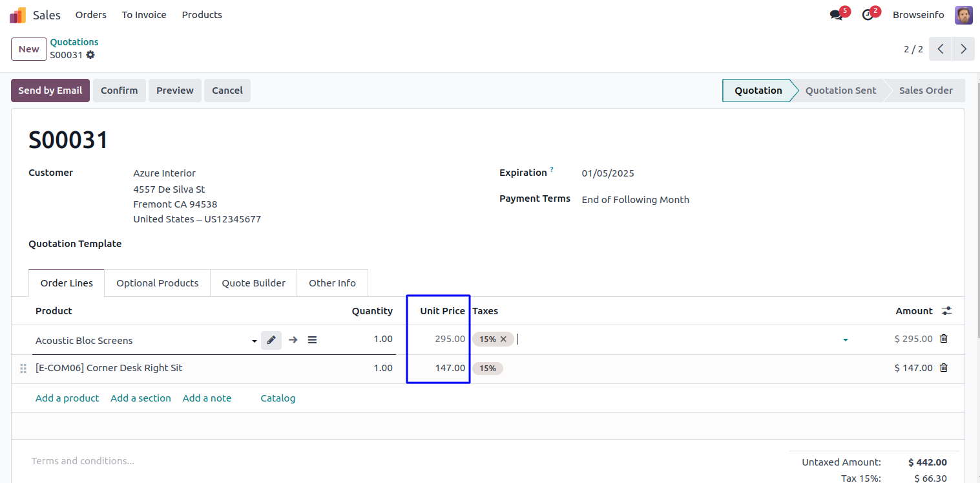Delete the Acoustic Bloc Screens order line
The width and height of the screenshot is (980, 483).
[944, 338]
